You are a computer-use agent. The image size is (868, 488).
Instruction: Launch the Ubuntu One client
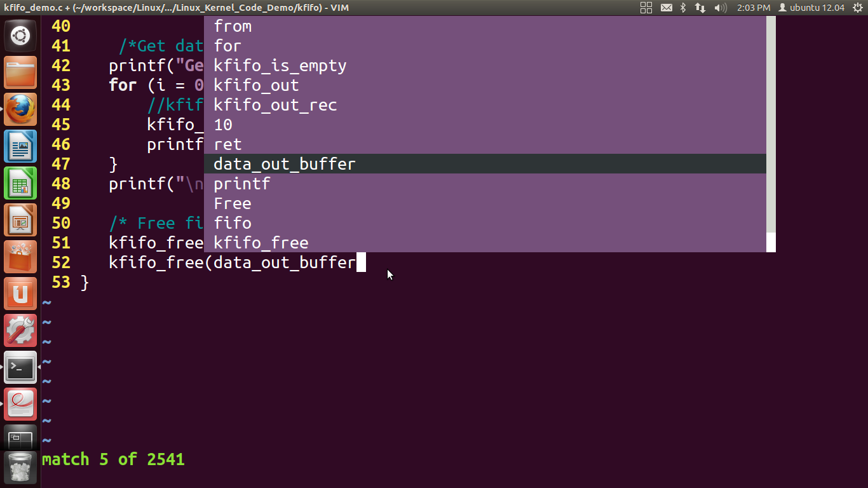tap(20, 293)
